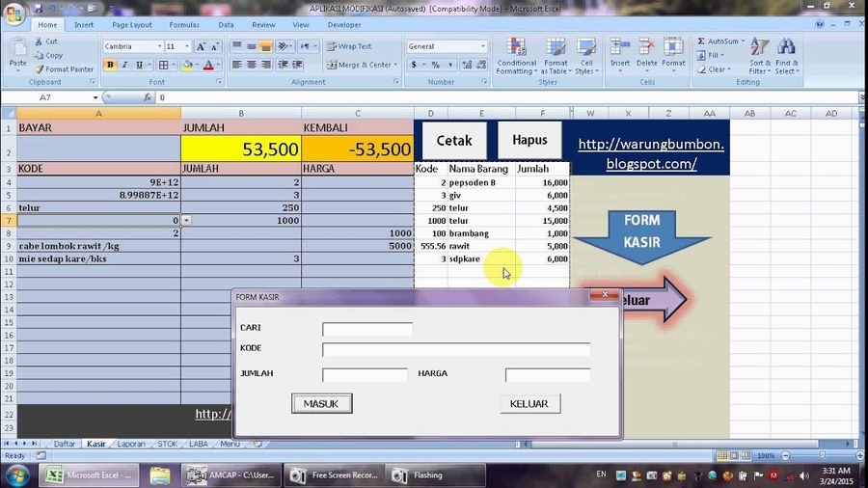The image size is (868, 488).
Task: Click the KELUAR button in the form
Action: coord(529,404)
